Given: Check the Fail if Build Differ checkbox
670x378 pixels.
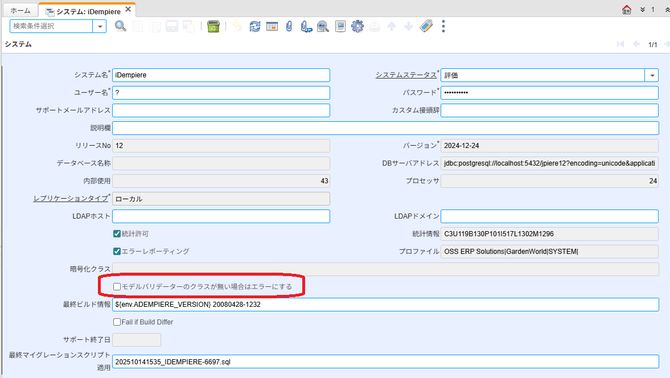Looking at the screenshot, I should [x=117, y=322].
